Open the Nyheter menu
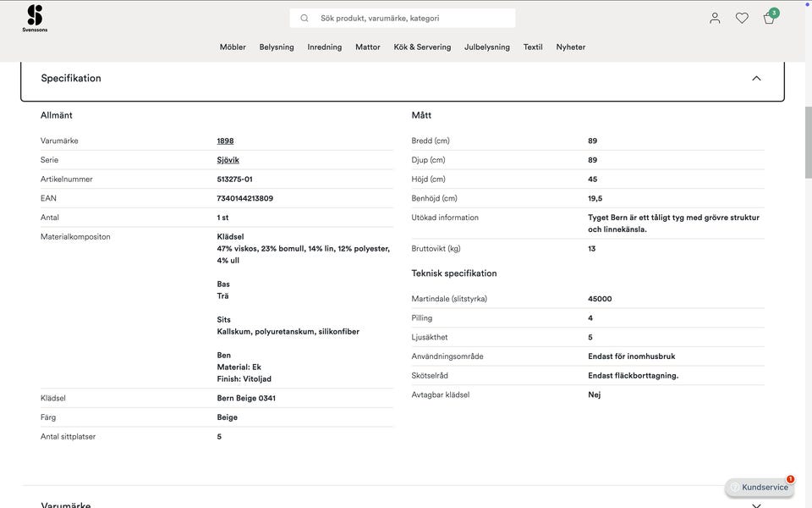This screenshot has width=812, height=508. point(571,47)
